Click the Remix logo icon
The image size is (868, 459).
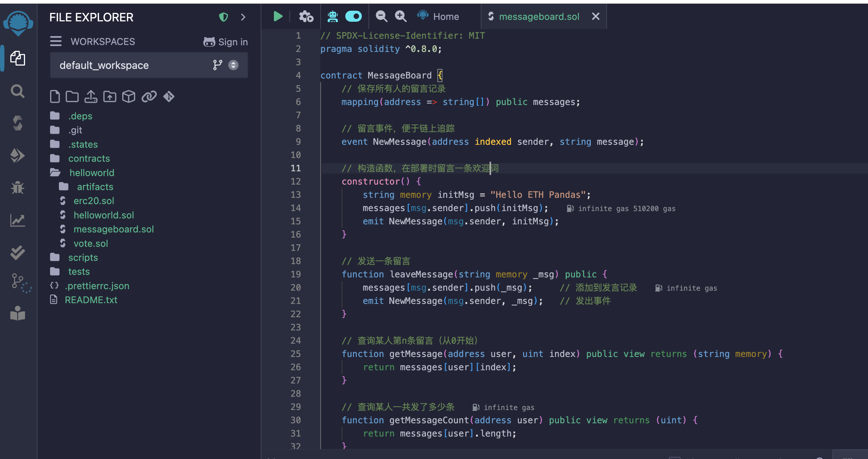point(18,23)
